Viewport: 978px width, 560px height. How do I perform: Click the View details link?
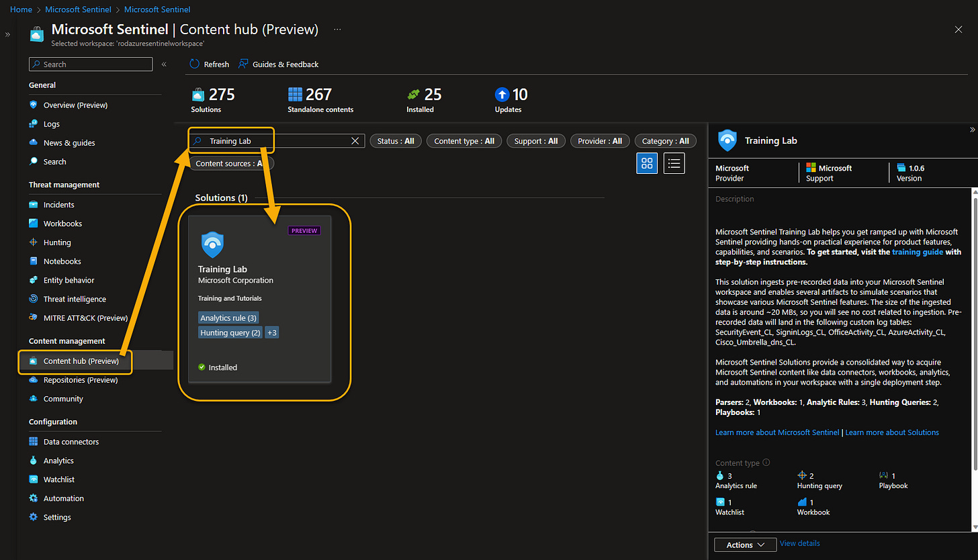click(799, 543)
